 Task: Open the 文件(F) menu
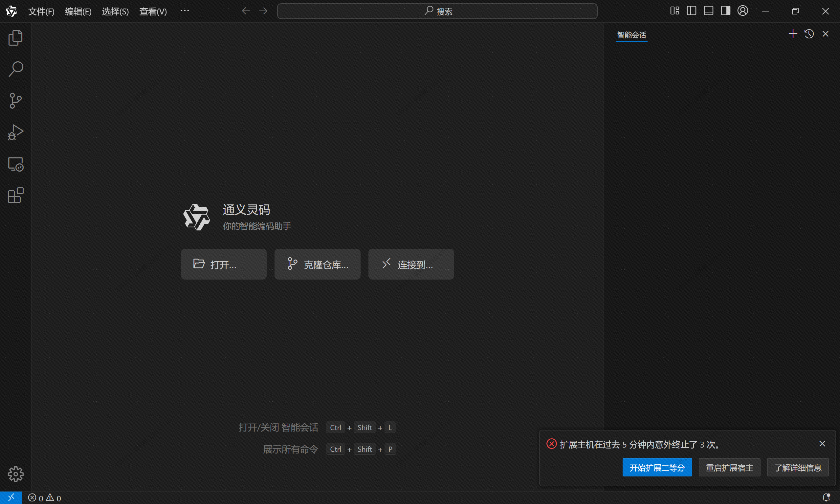[41, 11]
